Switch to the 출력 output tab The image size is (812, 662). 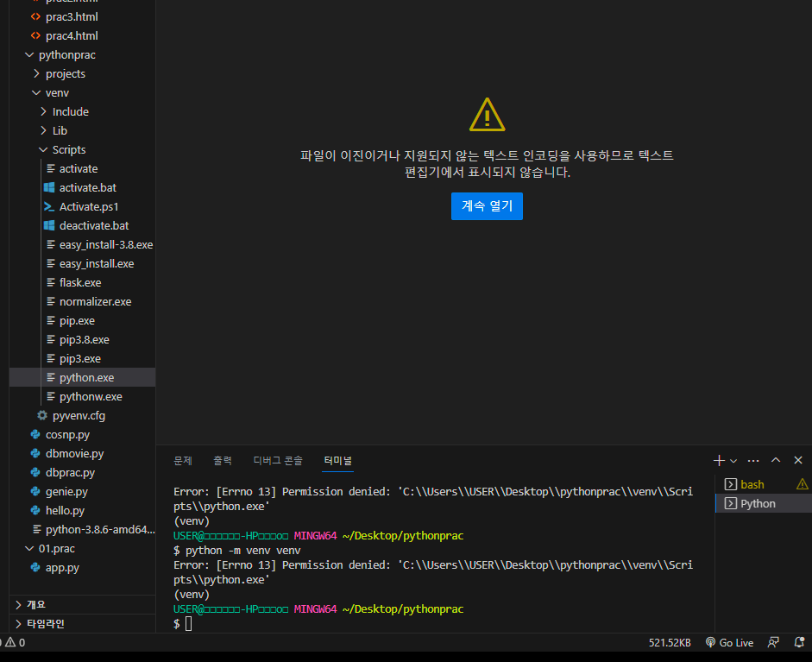[223, 461]
